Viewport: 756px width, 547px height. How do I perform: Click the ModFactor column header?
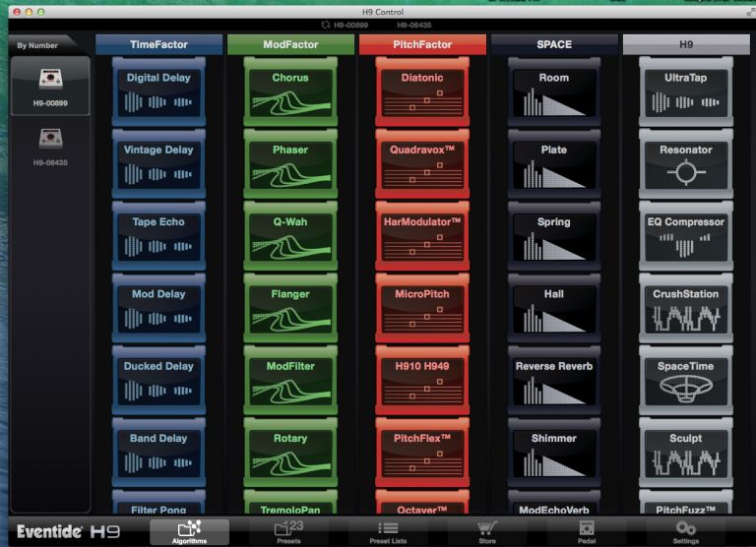point(290,44)
